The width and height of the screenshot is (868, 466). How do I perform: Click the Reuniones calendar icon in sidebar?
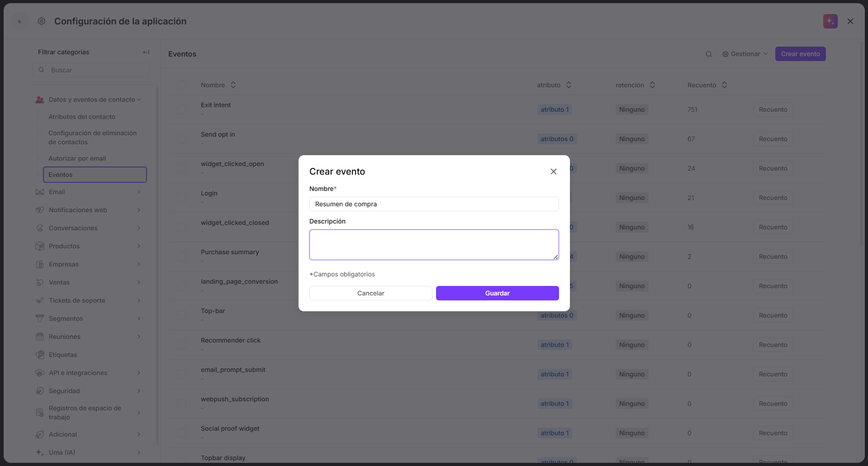40,337
